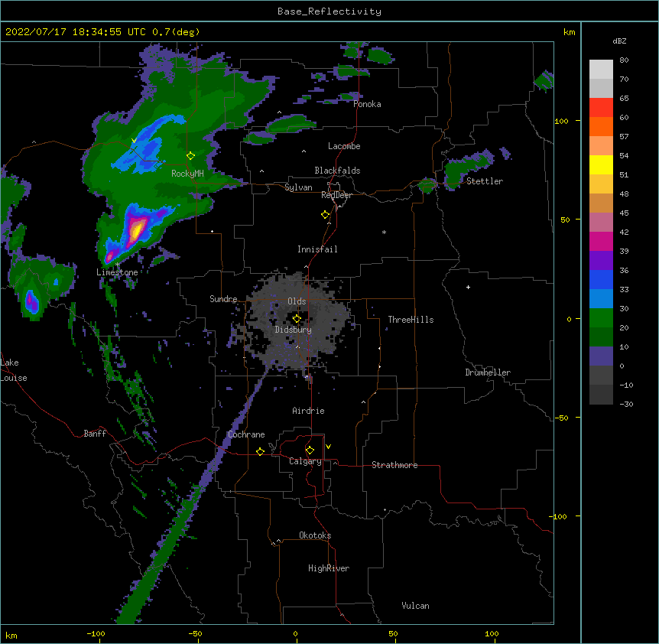659x644 pixels.
Task: Click the Lake Louise label at left edge
Action: pos(14,370)
